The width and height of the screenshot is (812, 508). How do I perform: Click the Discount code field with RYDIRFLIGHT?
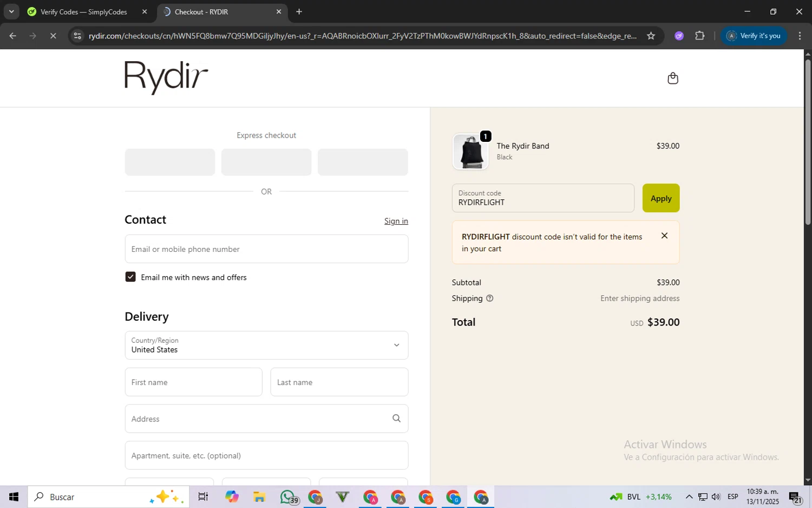click(543, 198)
